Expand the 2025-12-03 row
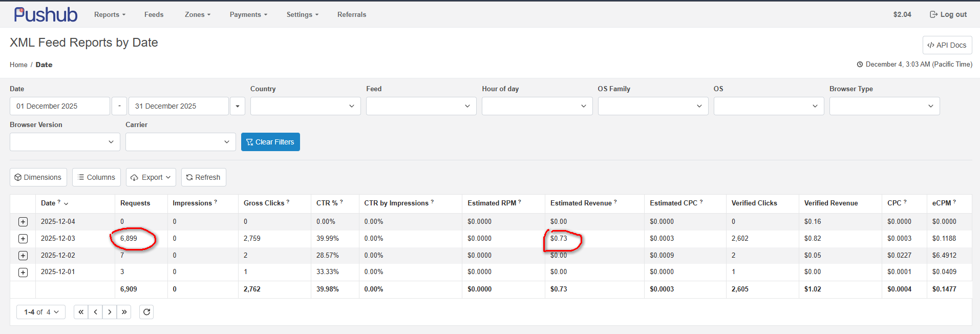 23,239
